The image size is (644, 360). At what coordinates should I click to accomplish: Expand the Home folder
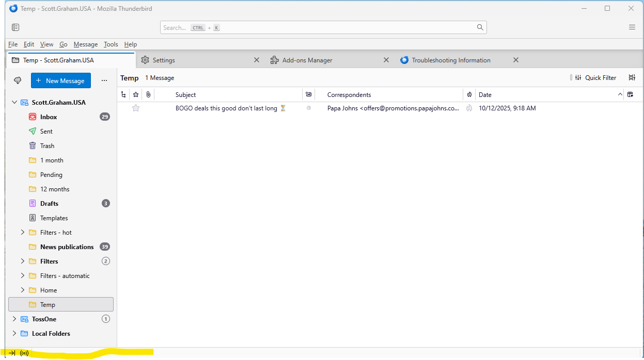[x=23, y=290]
